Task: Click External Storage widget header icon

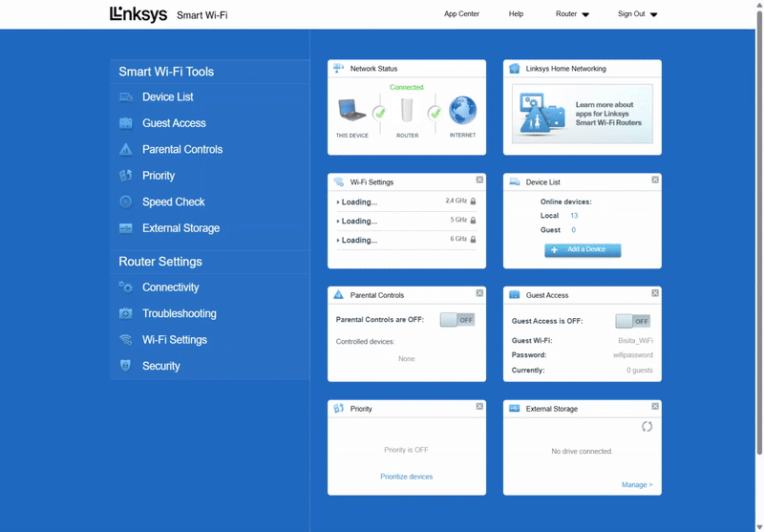Action: coord(515,408)
